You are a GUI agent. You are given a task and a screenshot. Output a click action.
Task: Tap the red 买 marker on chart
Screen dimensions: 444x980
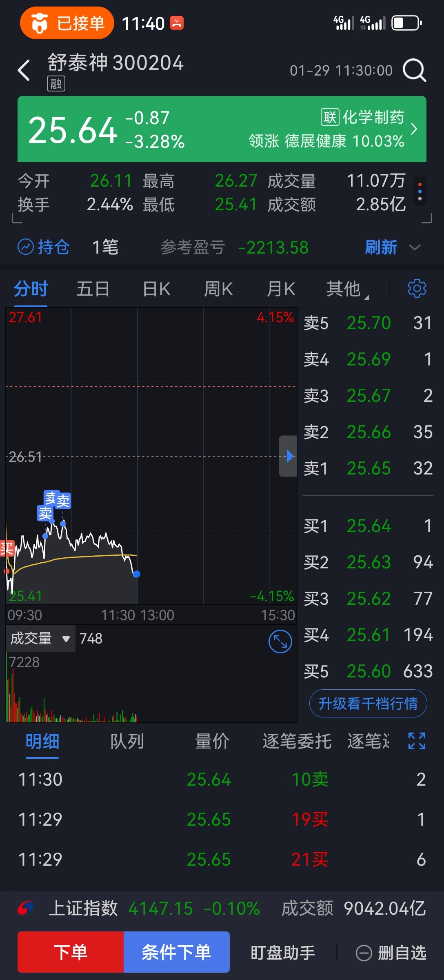[x=7, y=548]
